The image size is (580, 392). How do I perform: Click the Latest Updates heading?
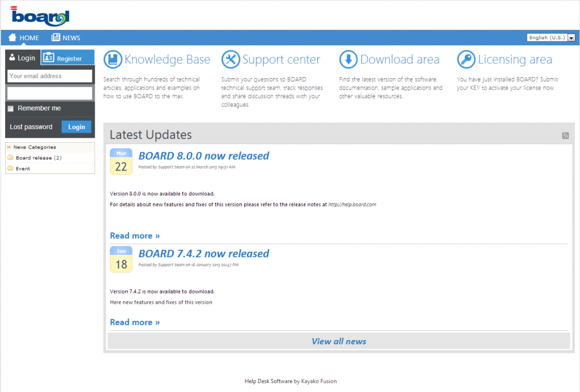coord(151,135)
